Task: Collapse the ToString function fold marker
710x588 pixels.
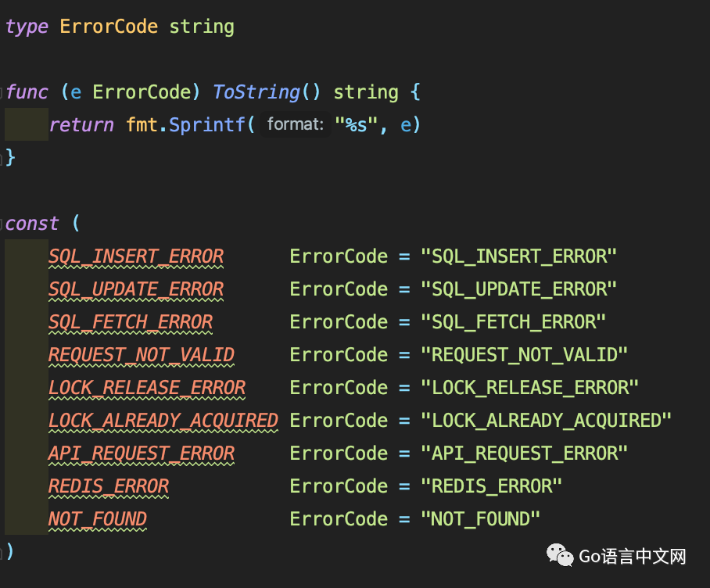Action: [2, 92]
